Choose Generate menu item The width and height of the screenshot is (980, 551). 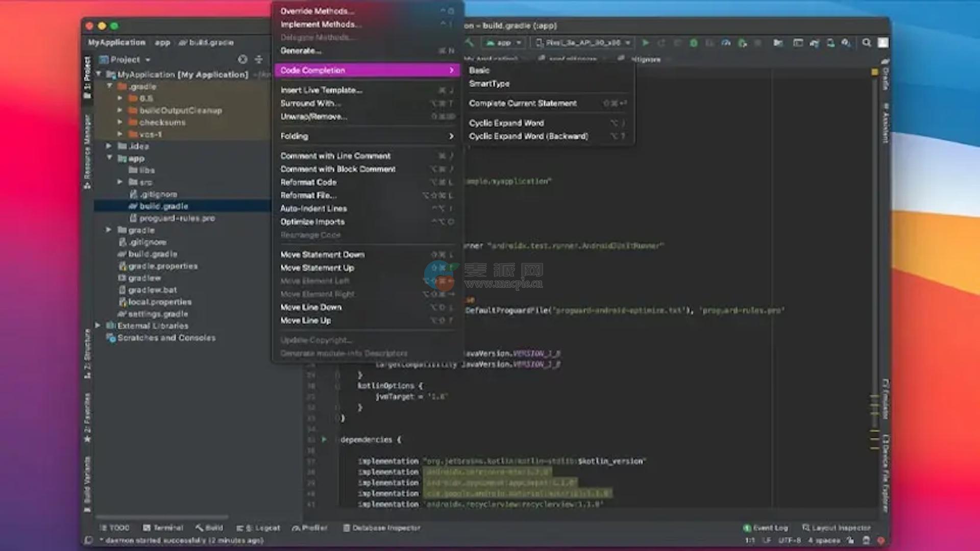[x=366, y=51]
